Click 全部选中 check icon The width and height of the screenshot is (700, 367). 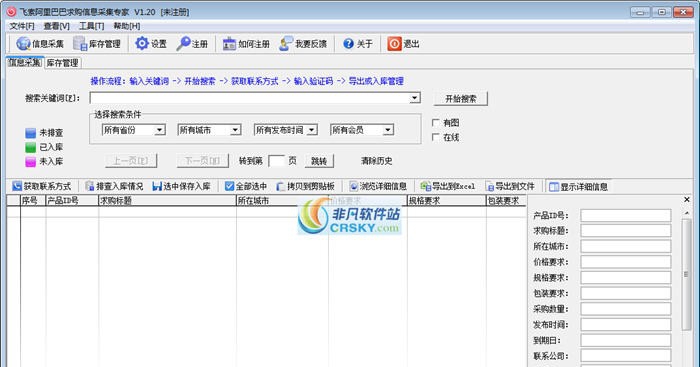point(229,186)
